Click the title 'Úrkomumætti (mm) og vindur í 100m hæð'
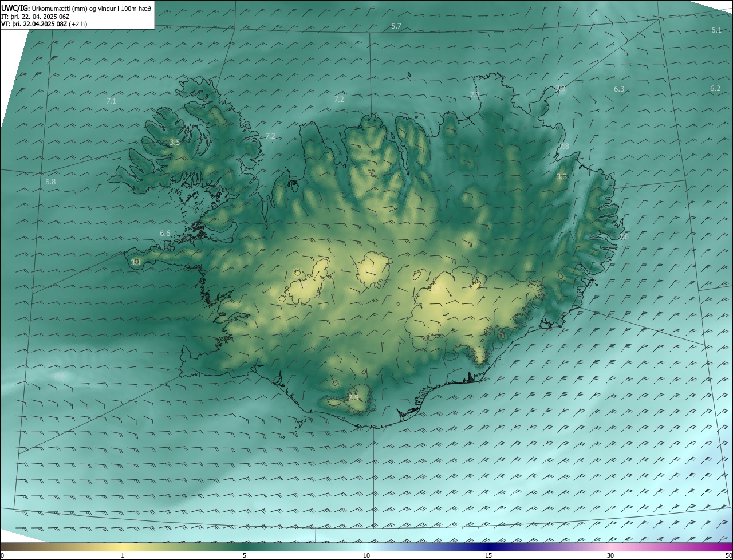This screenshot has width=733, height=560. point(91,8)
